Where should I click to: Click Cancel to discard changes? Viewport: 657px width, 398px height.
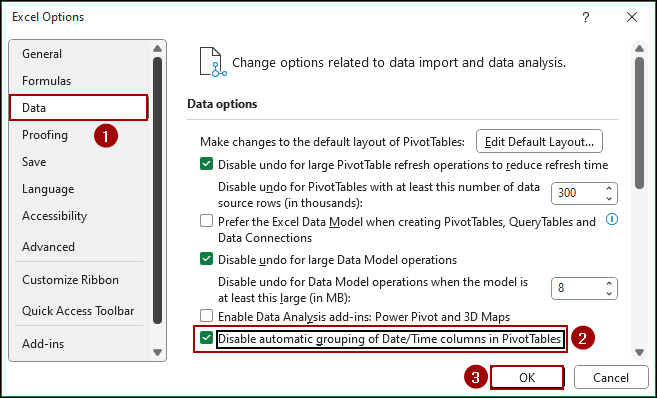coord(611,377)
